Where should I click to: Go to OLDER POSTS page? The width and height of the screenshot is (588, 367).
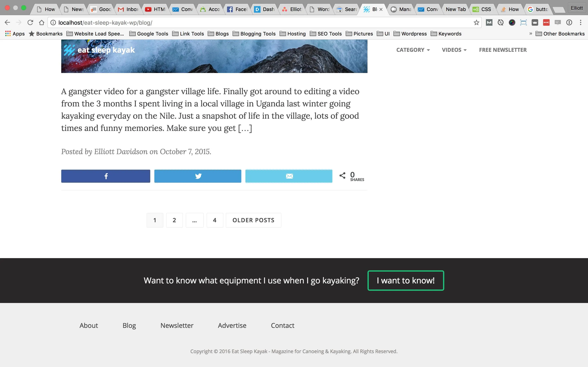[x=253, y=220]
